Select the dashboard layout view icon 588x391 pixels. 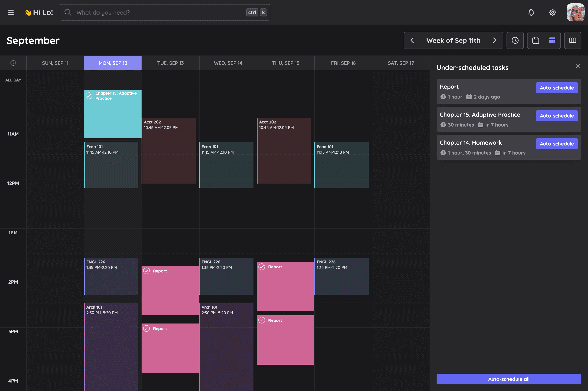tap(552, 40)
